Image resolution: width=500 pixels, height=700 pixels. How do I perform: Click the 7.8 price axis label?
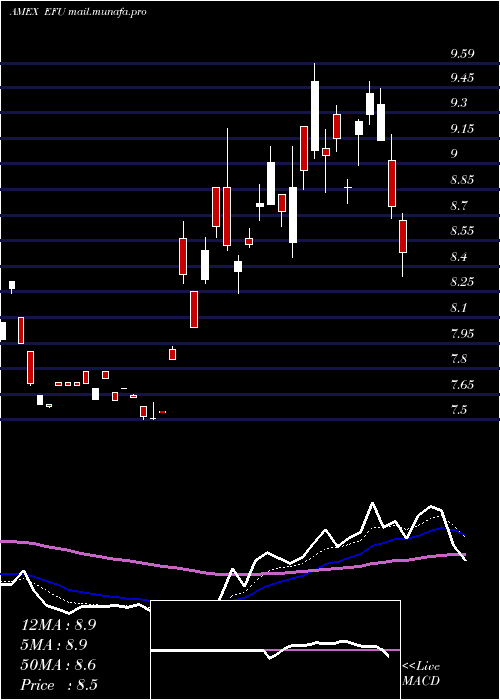[459, 358]
